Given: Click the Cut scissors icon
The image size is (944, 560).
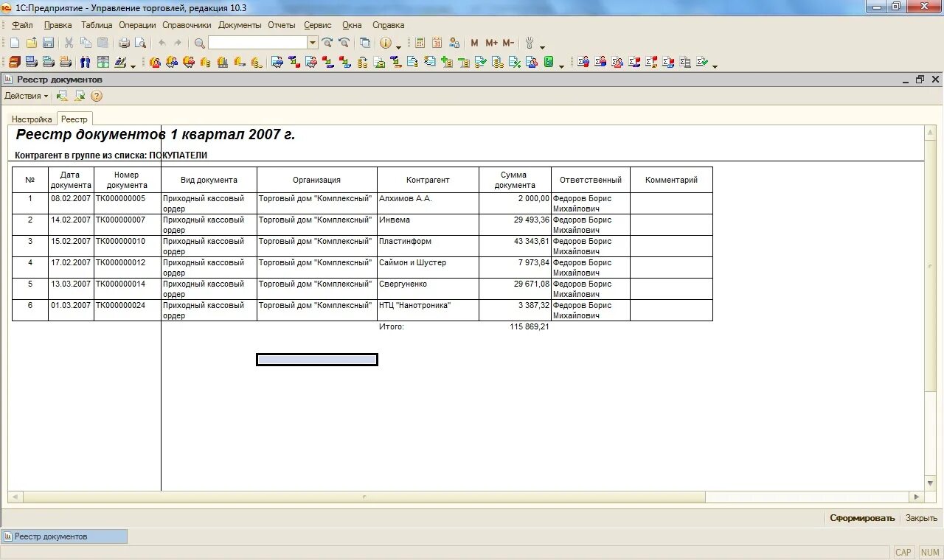Looking at the screenshot, I should pos(69,43).
